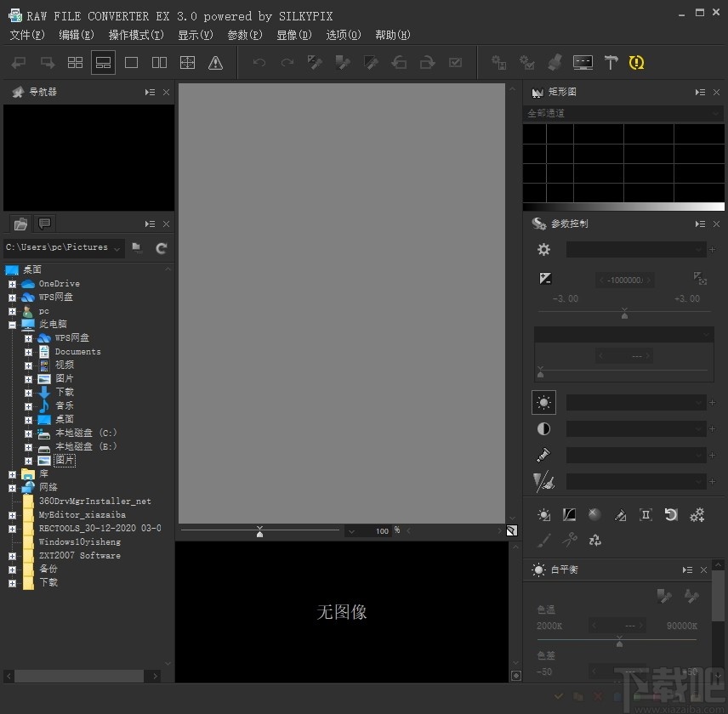Viewport: 728px width, 714px height.
Task: Select the side-by-side comparison view icon
Action: pyautogui.click(x=159, y=63)
